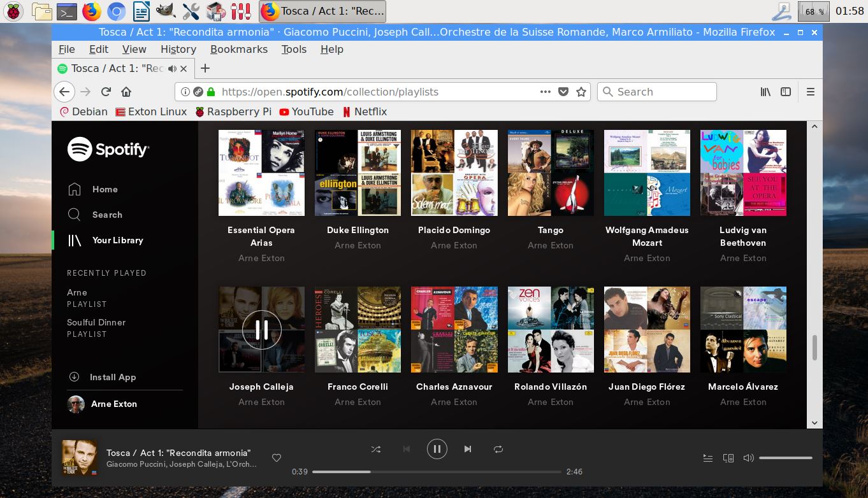Open the connect to a device menu
868x498 pixels.
click(x=728, y=458)
